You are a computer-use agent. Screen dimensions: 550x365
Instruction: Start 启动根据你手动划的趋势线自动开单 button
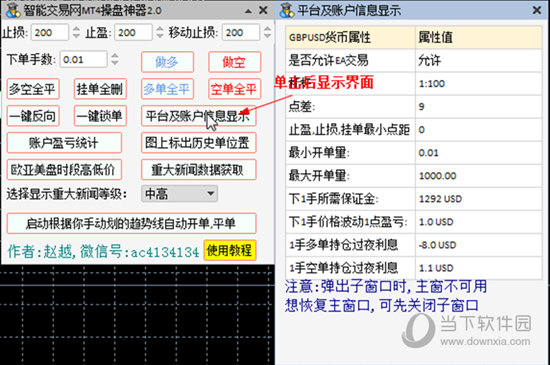pyautogui.click(x=132, y=223)
